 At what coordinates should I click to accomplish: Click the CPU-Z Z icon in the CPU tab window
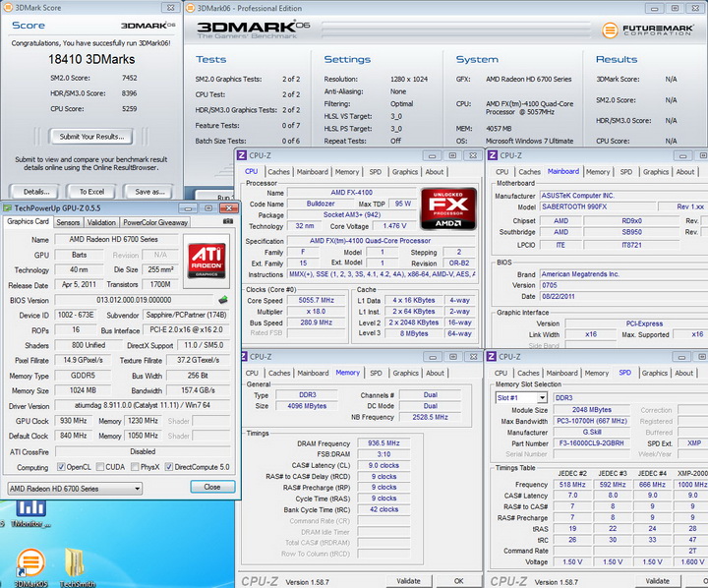click(x=242, y=155)
